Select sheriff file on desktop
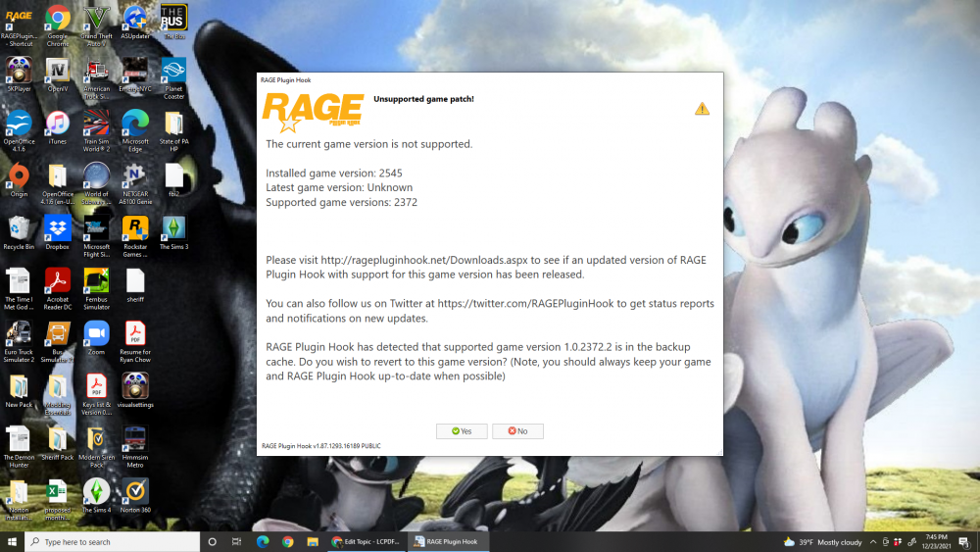This screenshot has height=552, width=980. (135, 285)
